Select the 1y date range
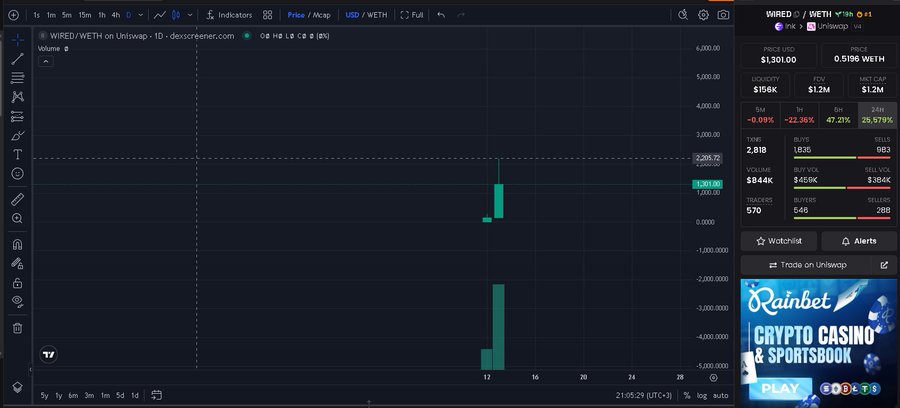The width and height of the screenshot is (900, 408). click(x=59, y=395)
